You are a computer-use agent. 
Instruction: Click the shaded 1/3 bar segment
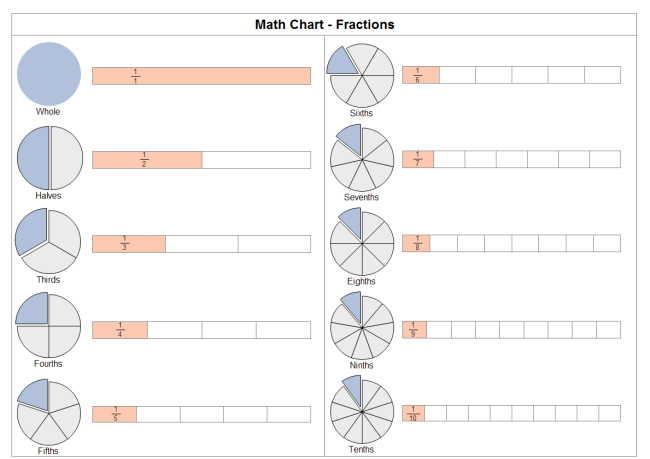point(128,244)
